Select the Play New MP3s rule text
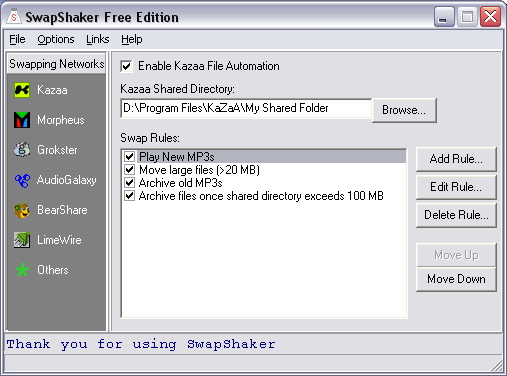This screenshot has height=376, width=507. click(x=177, y=157)
